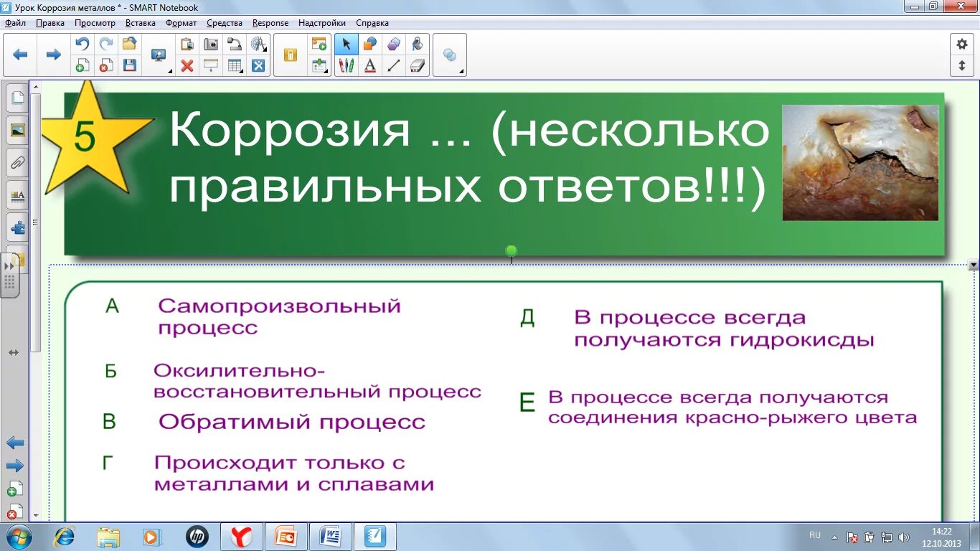The height and width of the screenshot is (551, 980).
Task: Delete the current page from top toolbar
Action: (x=106, y=66)
